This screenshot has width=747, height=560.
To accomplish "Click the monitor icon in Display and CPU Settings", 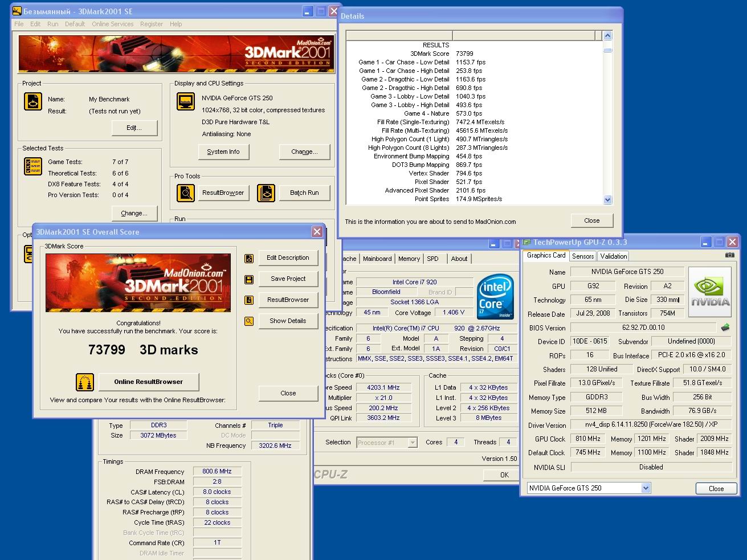I will tap(186, 101).
